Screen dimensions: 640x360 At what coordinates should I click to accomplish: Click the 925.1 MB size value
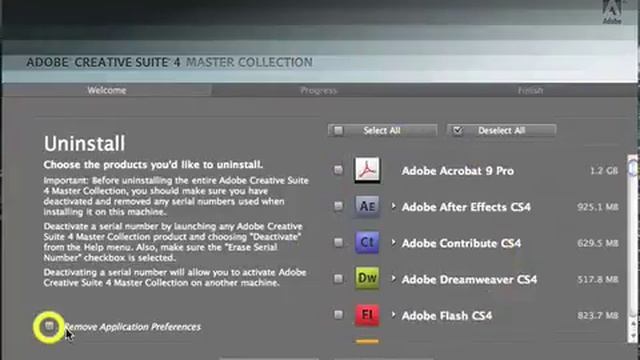click(x=598, y=207)
